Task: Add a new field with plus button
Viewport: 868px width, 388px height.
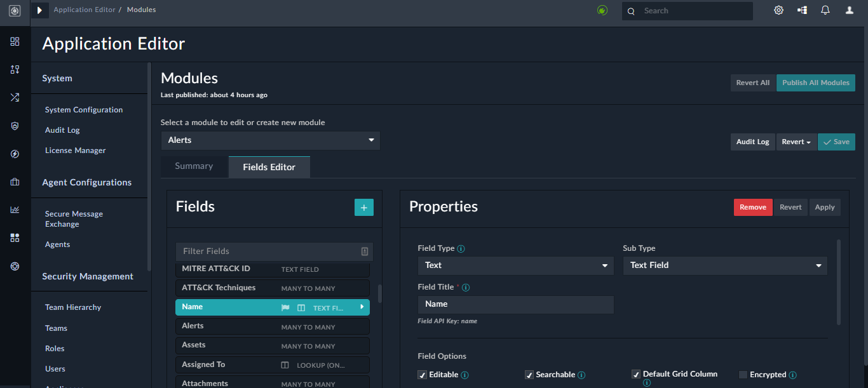Action: coord(364,207)
